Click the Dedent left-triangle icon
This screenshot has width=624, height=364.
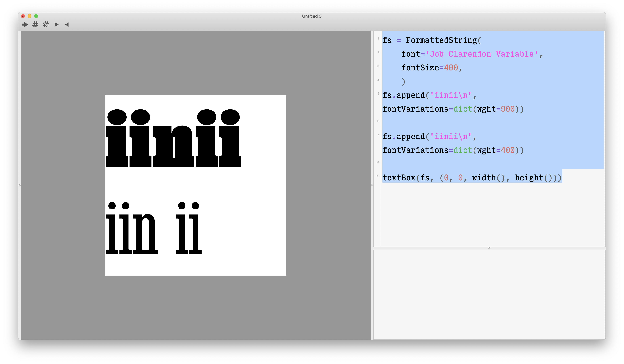point(67,25)
